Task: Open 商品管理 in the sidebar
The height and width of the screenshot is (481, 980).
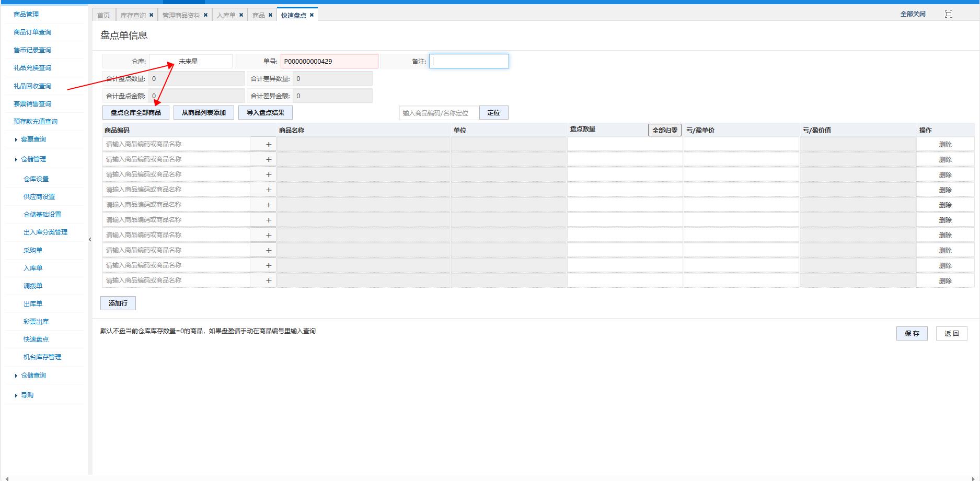Action: [x=26, y=15]
